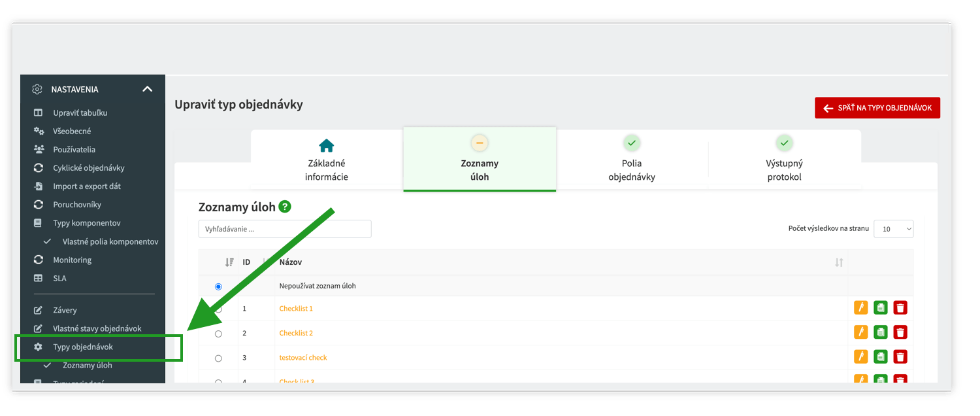The height and width of the screenshot is (416, 980).
Task: Open Závery in the sidebar
Action: point(65,310)
